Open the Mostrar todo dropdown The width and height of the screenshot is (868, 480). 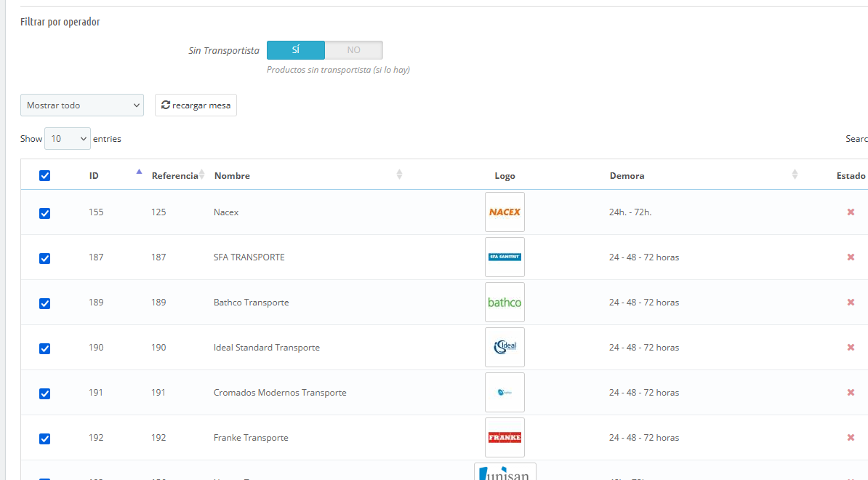tap(82, 105)
